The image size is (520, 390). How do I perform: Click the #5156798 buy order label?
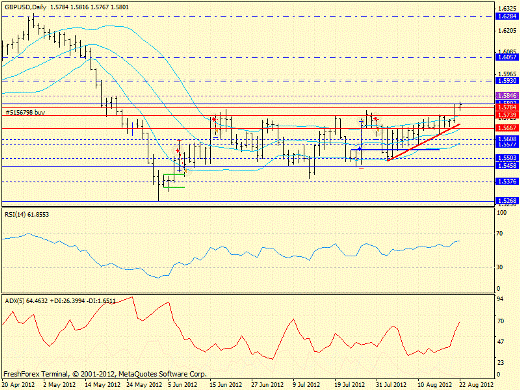(x=25, y=112)
